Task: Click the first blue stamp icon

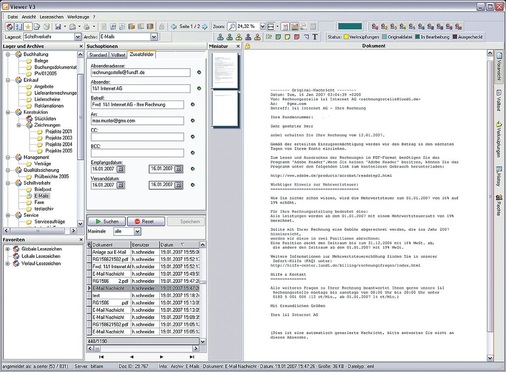Action: (220, 37)
